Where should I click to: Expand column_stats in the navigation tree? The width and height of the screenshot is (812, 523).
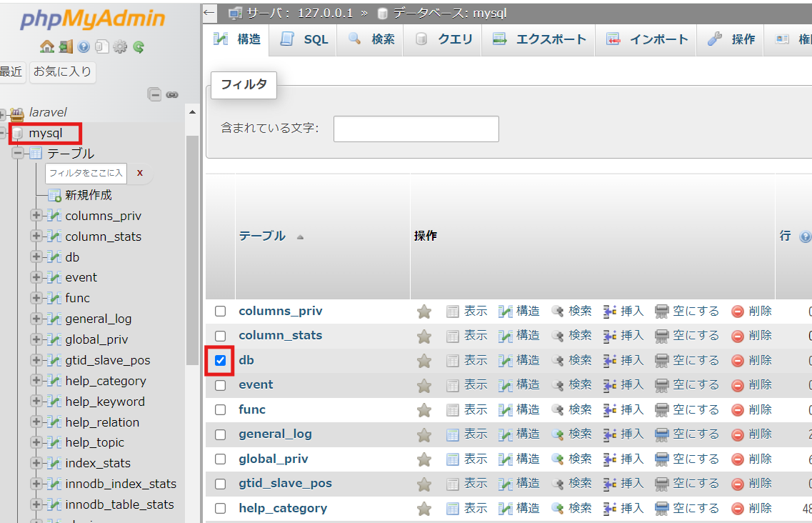(36, 236)
